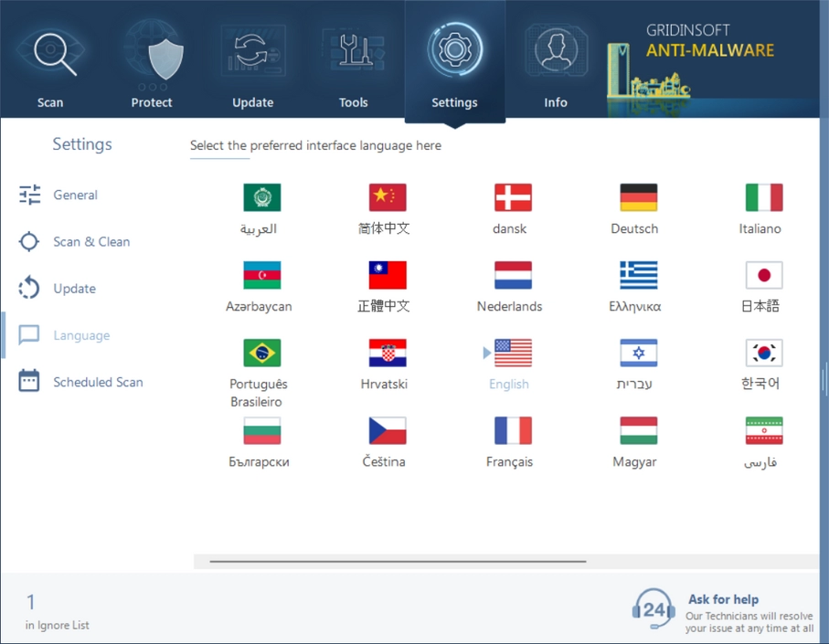The image size is (829, 644).
Task: Open Scheduled Scan in sidebar
Action: click(97, 383)
